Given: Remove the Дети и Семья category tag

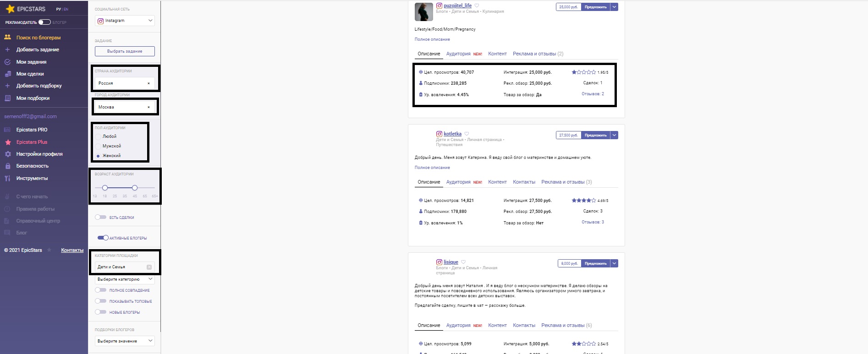Looking at the screenshot, I should (149, 267).
